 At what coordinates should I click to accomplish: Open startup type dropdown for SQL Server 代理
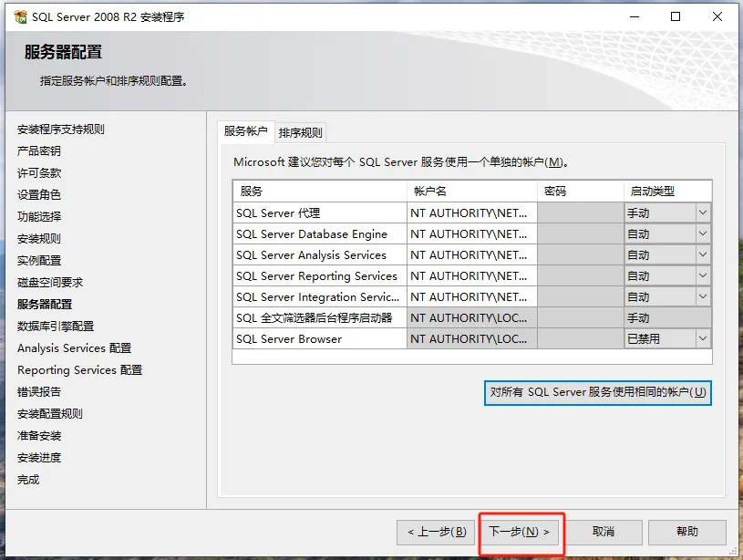tap(703, 213)
